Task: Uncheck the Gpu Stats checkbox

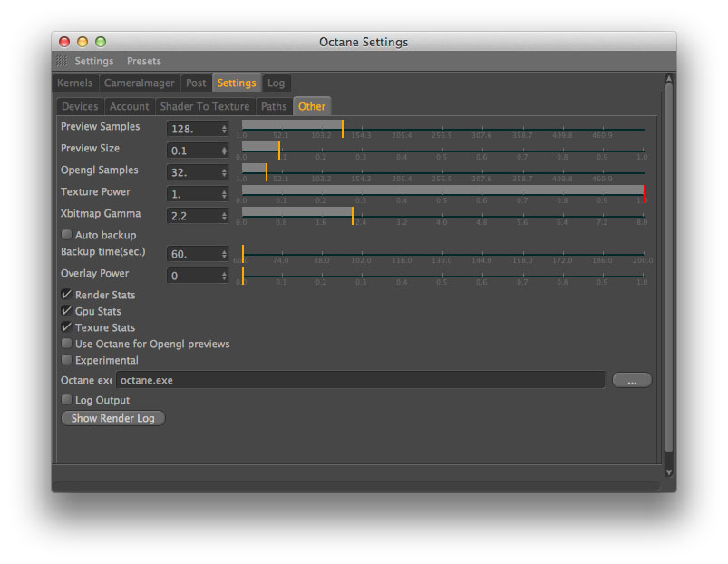Action: tap(66, 310)
